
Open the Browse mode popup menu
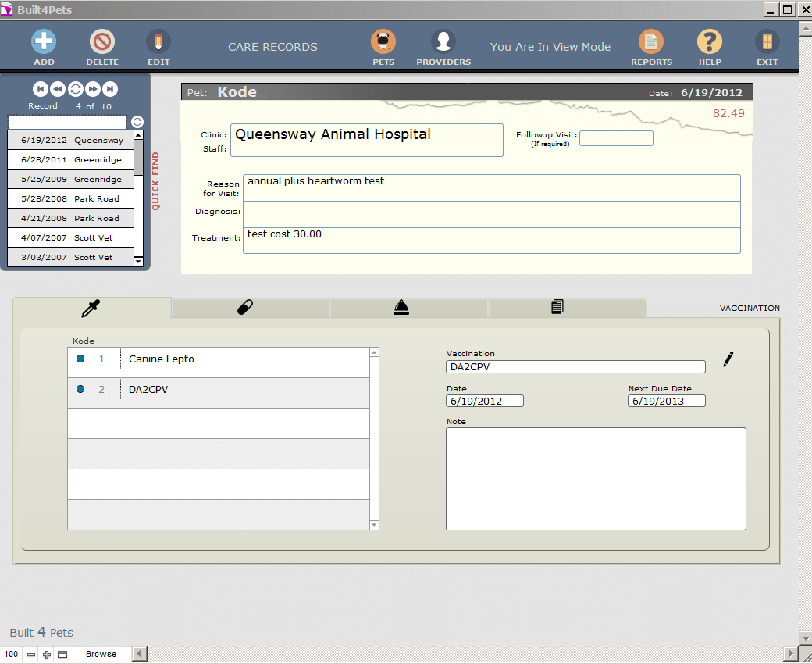[x=101, y=654]
